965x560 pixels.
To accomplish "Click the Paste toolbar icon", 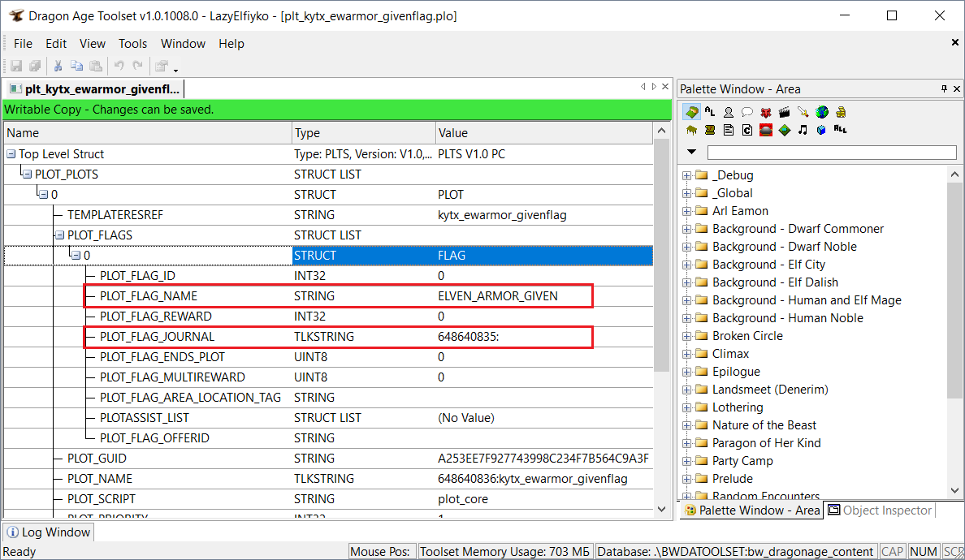I will pos(95,66).
